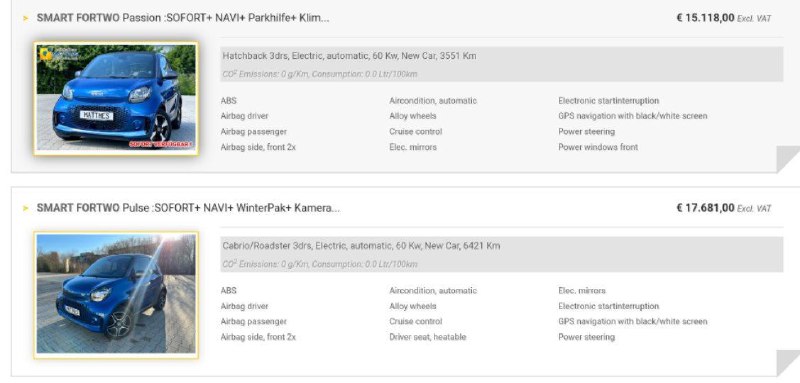This screenshot has width=800, height=383.
Task: Click the € 15.118,00 price
Action: (705, 18)
